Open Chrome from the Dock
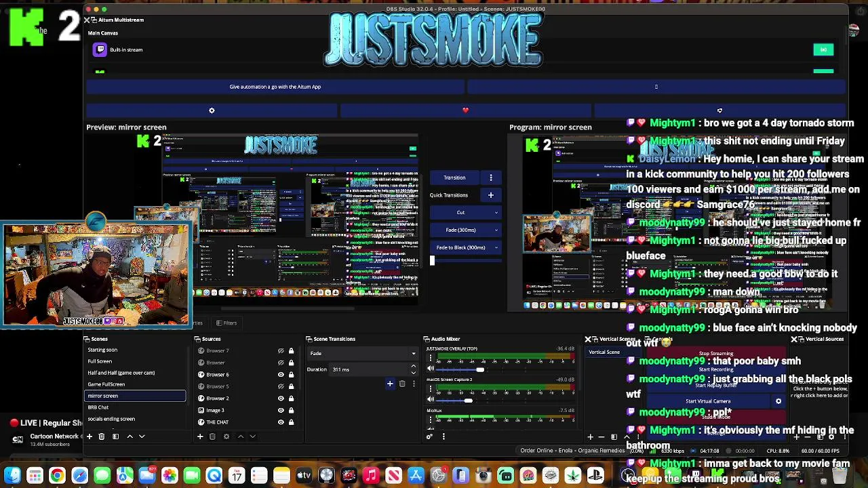The image size is (868, 488). (57, 476)
